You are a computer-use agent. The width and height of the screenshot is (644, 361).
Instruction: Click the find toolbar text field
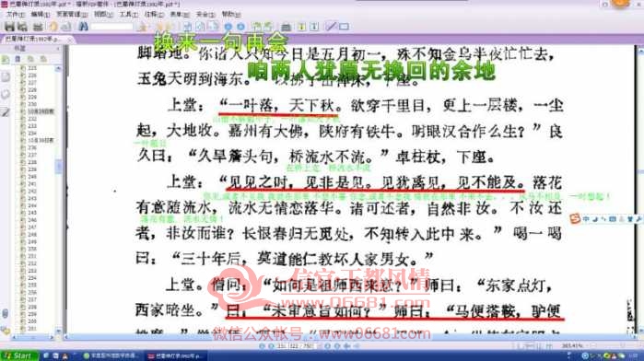tap(111, 27)
